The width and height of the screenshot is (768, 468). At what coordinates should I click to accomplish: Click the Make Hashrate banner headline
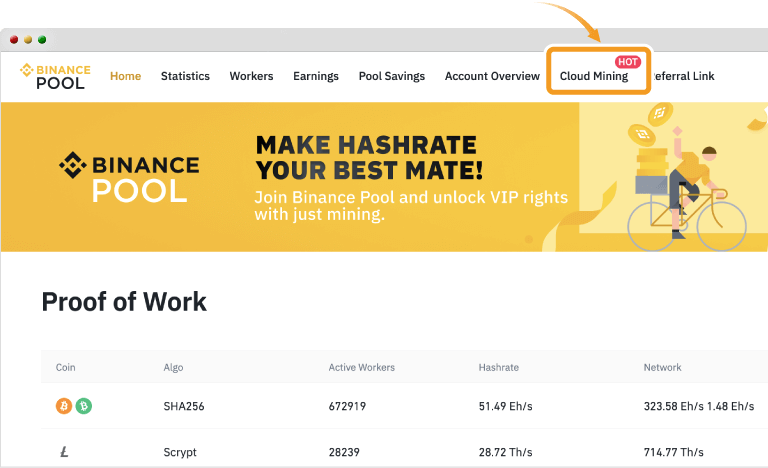click(x=369, y=158)
